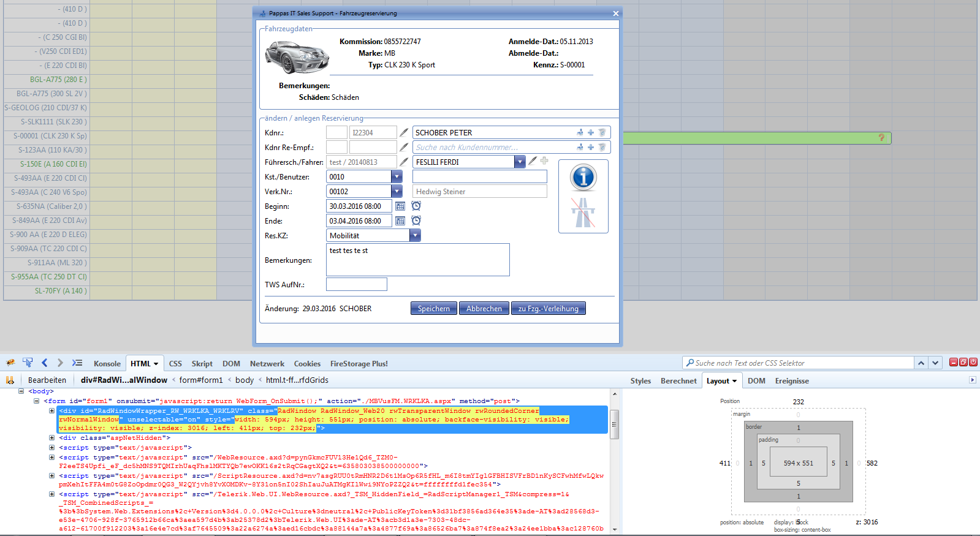The image size is (980, 536).
Task: Click the car thumbnail image
Action: pos(297,58)
